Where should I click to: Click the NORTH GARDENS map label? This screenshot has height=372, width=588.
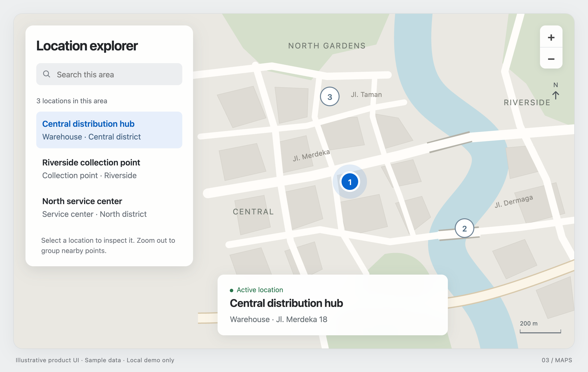(x=327, y=46)
